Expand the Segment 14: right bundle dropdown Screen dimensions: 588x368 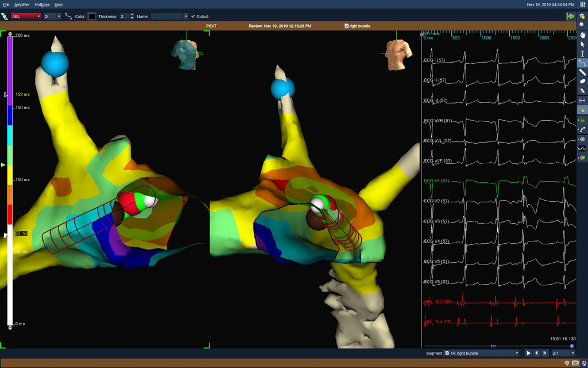(481, 353)
